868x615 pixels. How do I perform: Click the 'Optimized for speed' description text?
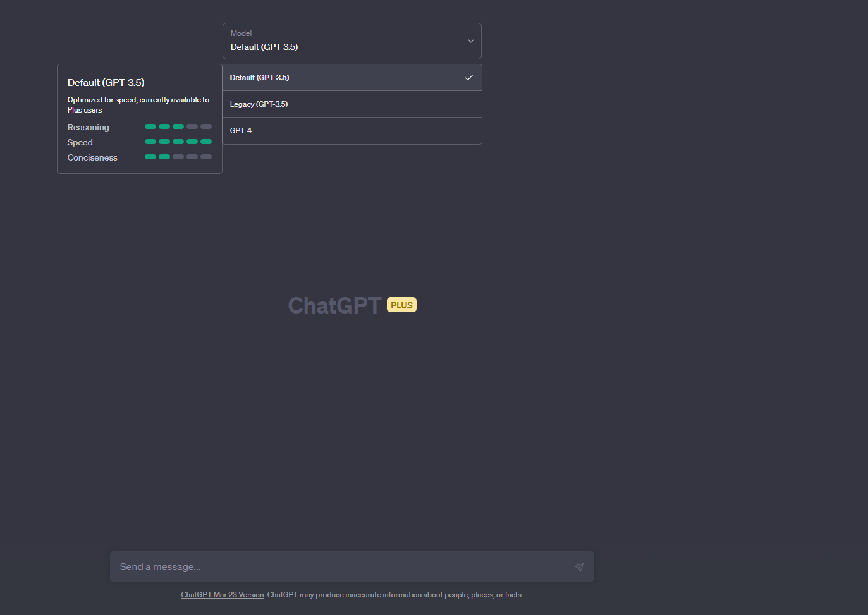point(138,104)
